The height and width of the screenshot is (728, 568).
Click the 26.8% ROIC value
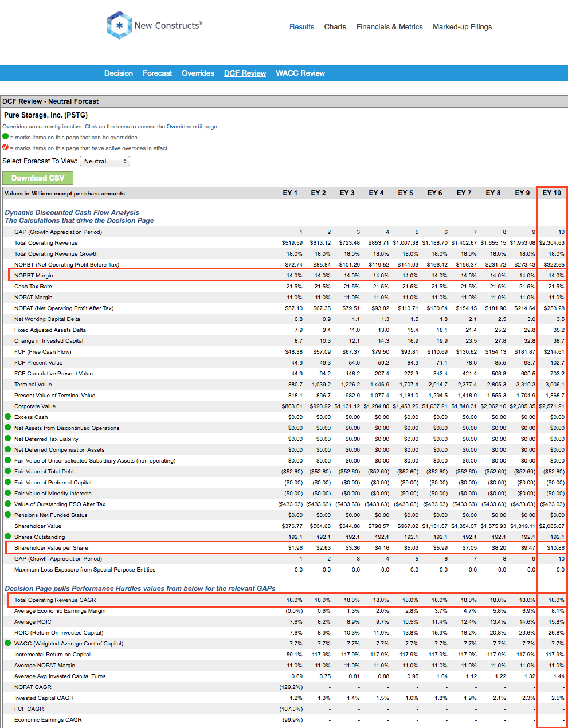click(556, 633)
